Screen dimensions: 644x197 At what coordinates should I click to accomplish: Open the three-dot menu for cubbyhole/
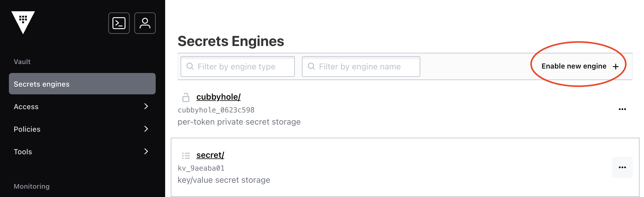[622, 109]
